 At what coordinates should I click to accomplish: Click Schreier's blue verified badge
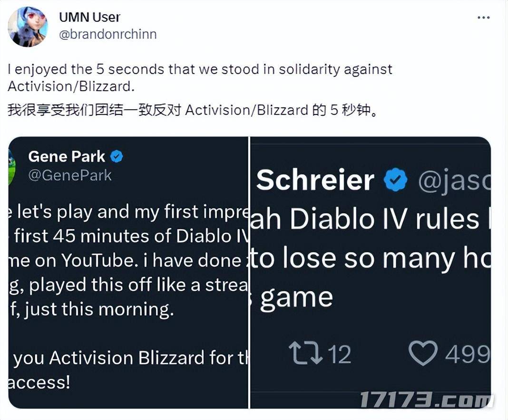396,180
